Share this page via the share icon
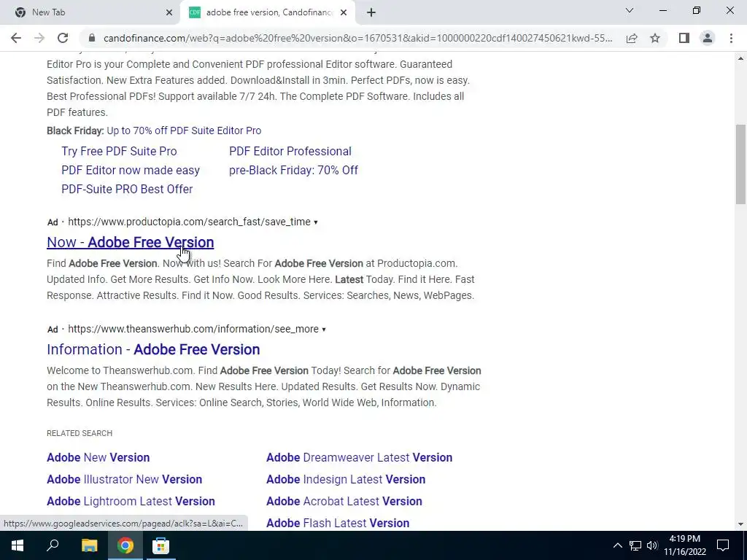The width and height of the screenshot is (747, 560). click(632, 38)
